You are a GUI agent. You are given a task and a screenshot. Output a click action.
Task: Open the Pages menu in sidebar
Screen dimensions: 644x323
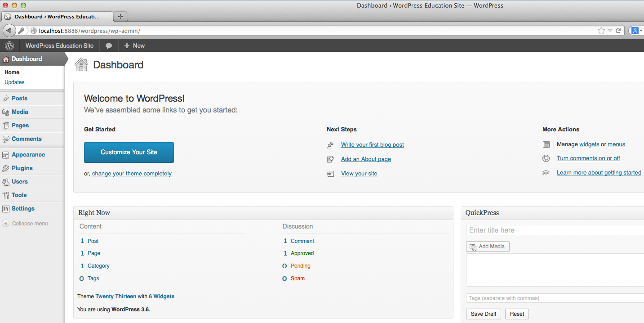21,126
